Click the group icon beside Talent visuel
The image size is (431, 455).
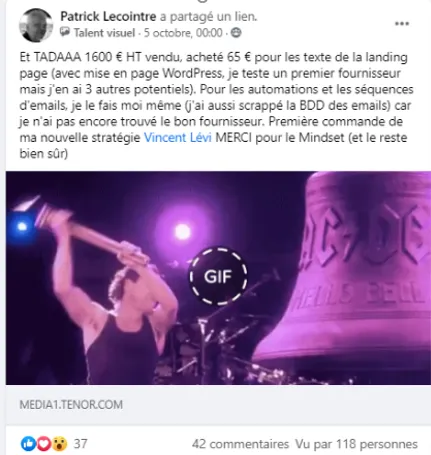[x=65, y=32]
